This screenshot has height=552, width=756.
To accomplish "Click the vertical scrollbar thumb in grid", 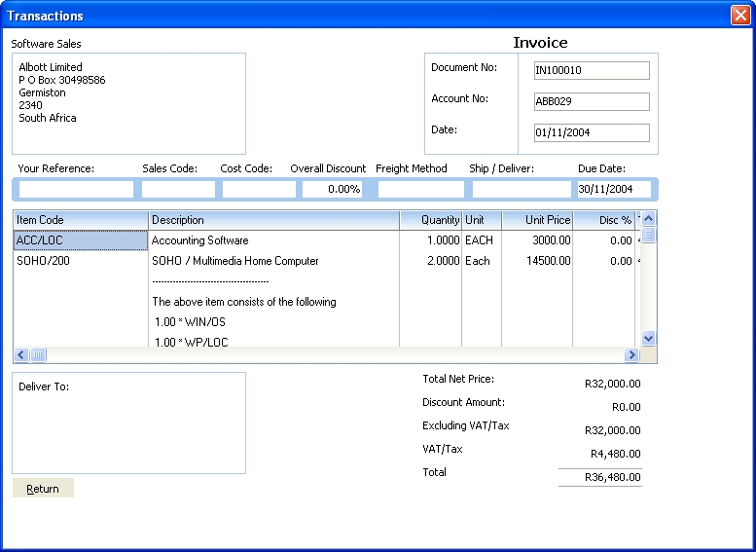I will click(648, 235).
